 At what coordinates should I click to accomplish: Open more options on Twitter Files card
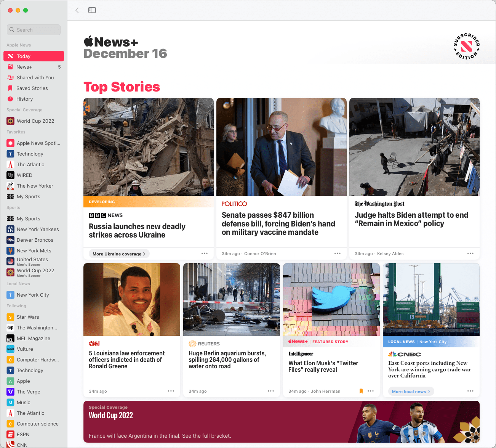(371, 391)
